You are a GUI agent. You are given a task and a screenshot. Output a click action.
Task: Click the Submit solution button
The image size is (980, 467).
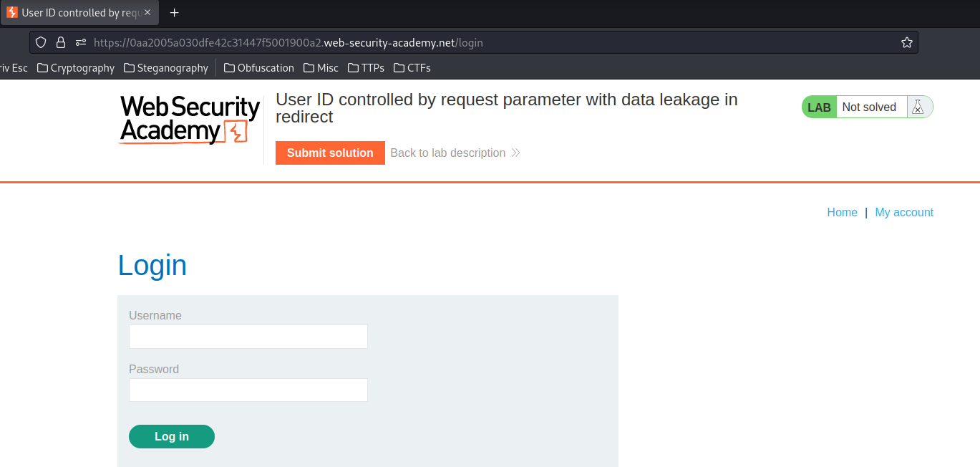[x=330, y=153]
